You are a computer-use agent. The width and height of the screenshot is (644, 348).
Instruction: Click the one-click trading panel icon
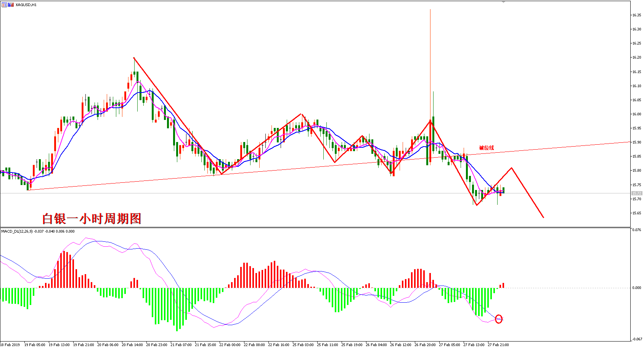click(x=11, y=5)
